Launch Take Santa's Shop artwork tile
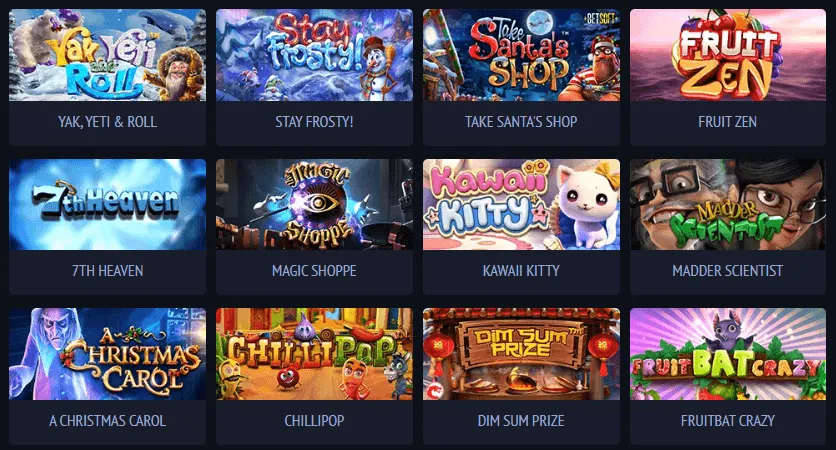The width and height of the screenshot is (836, 450). click(521, 55)
